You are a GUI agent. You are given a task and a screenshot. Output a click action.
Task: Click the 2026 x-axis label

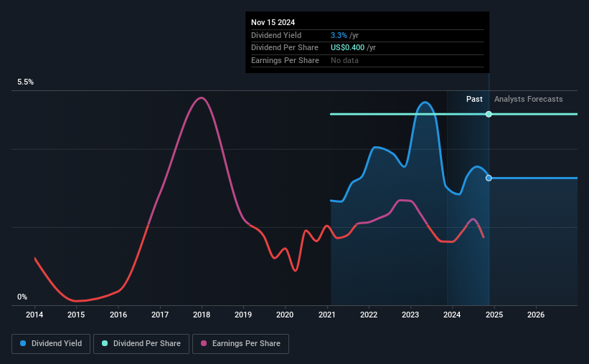point(536,315)
